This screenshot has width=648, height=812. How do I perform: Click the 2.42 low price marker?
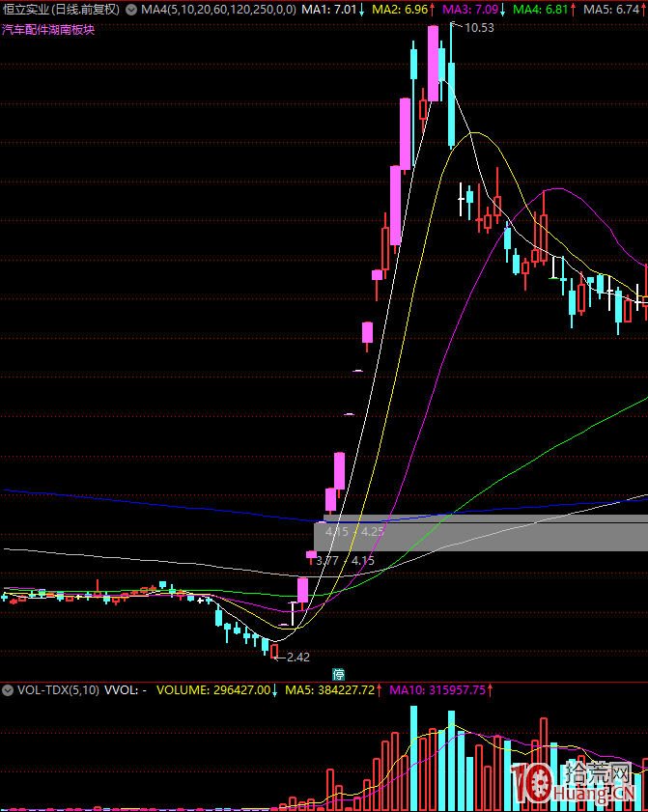pyautogui.click(x=297, y=658)
